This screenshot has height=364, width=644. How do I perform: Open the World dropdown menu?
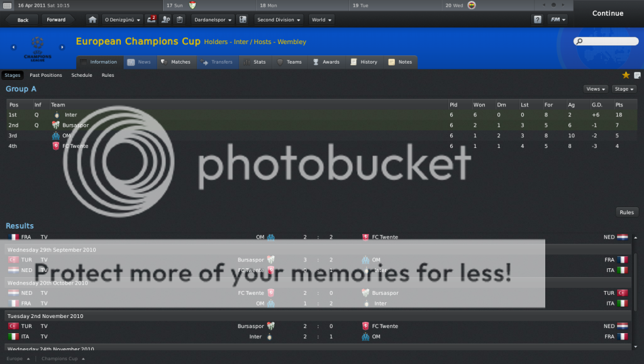[321, 20]
